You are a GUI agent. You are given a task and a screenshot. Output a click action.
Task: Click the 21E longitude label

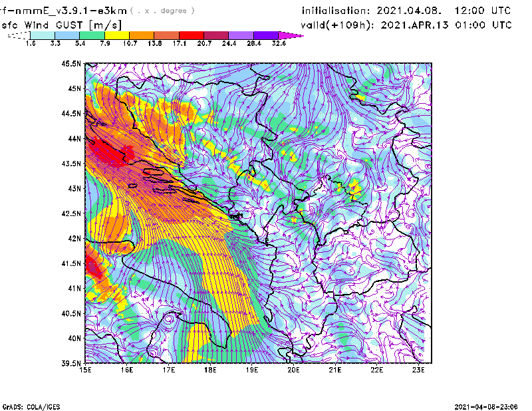click(x=335, y=370)
